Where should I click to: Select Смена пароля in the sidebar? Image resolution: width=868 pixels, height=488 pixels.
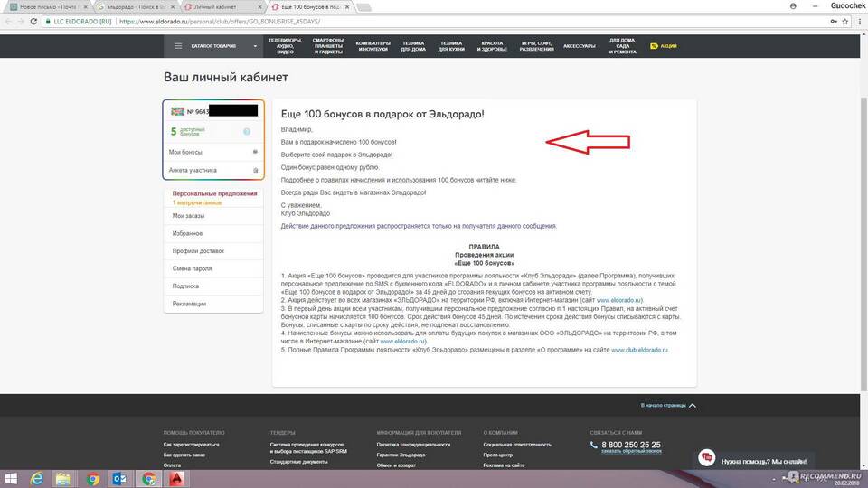(x=192, y=268)
